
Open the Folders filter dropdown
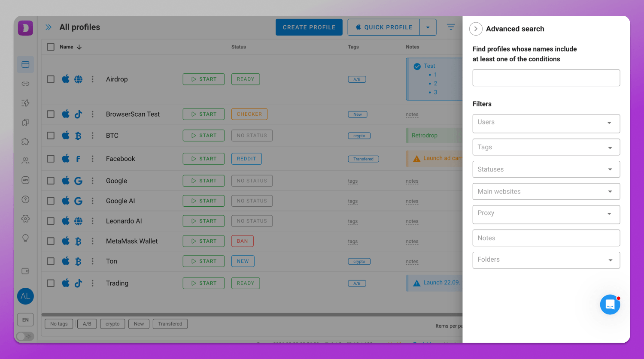[546, 260]
